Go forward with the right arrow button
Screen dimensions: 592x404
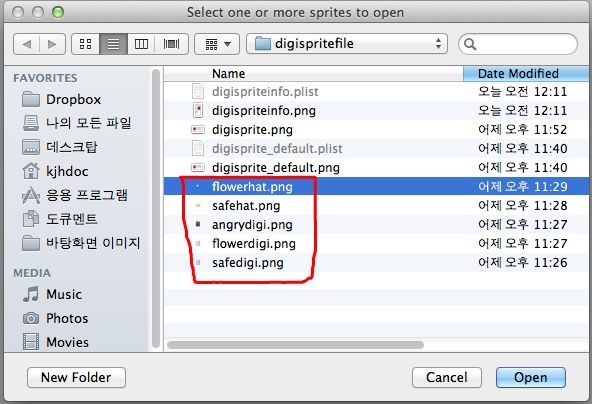[52, 44]
